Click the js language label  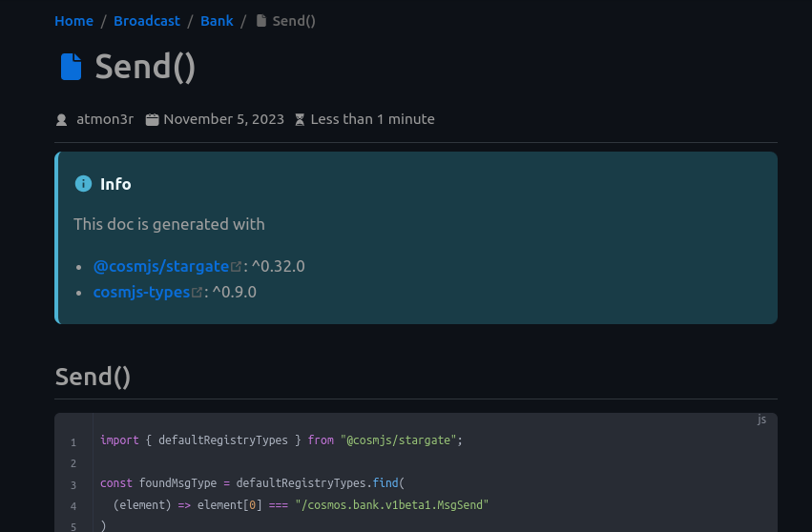click(761, 419)
